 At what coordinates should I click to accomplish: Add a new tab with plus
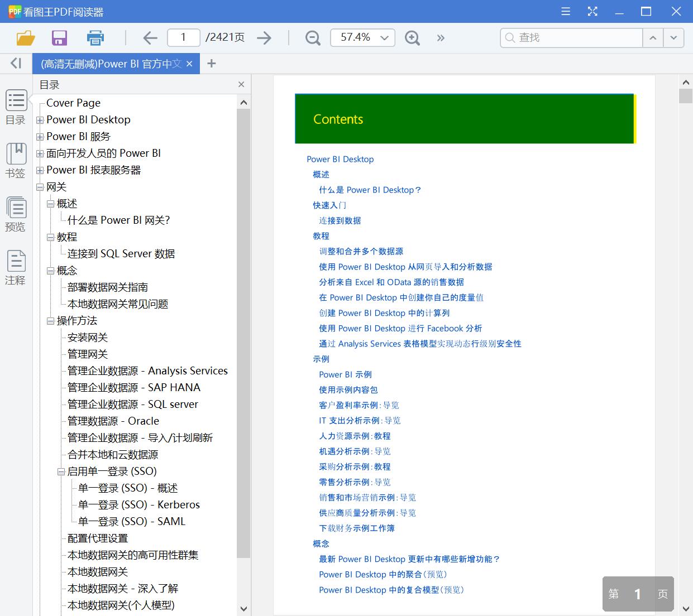pos(211,64)
